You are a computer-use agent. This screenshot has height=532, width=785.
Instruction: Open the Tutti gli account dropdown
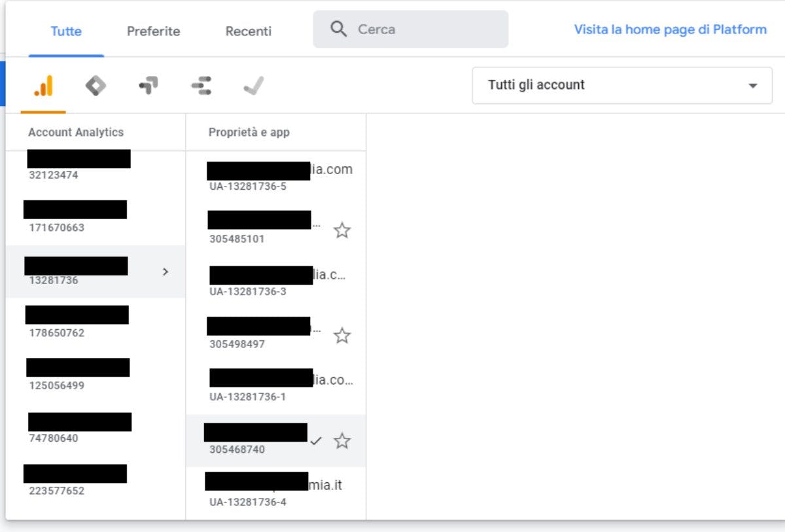click(622, 85)
